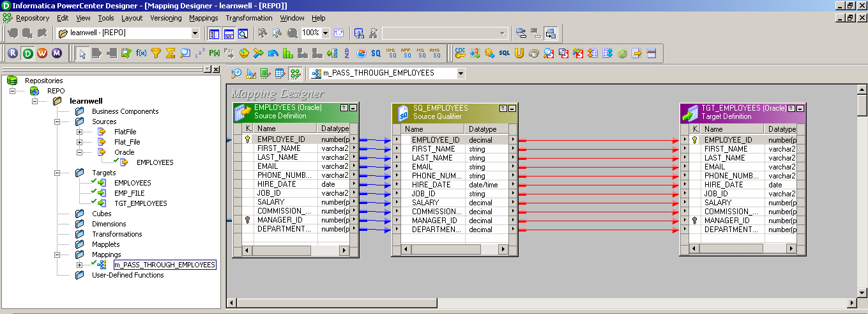The width and height of the screenshot is (868, 314).
Task: Open the zoom percentage dropdown
Action: click(326, 33)
